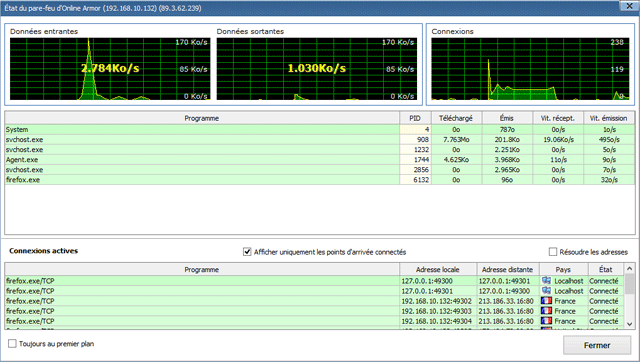Screen dimensions: 640x362
Task: Click downloaded value 7.763Mo
Action: click(x=456, y=140)
